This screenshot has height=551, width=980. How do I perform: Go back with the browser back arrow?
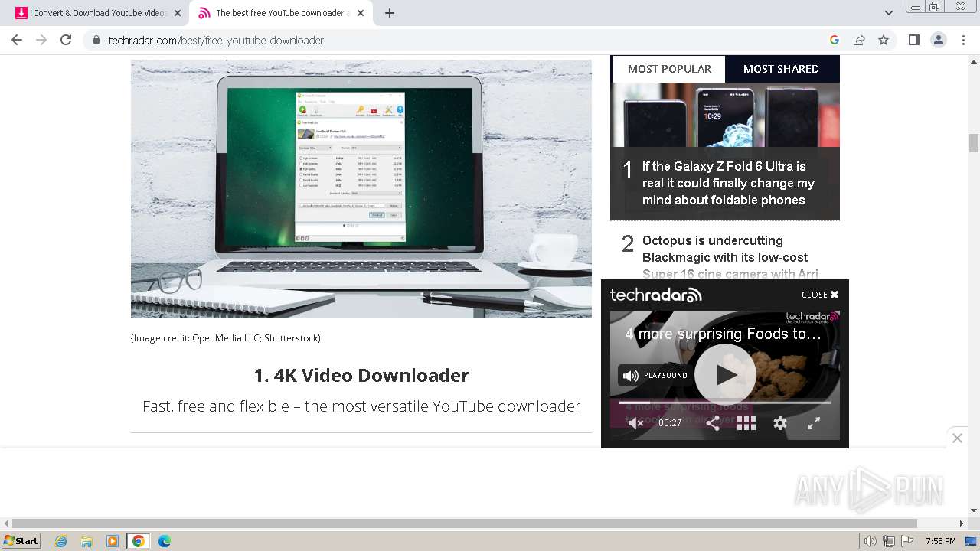click(17, 40)
